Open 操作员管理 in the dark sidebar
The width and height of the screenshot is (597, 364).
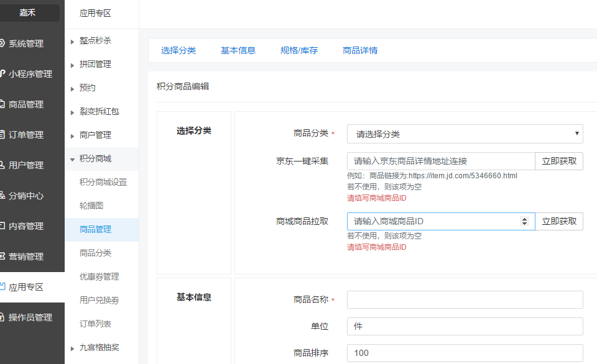click(x=30, y=317)
